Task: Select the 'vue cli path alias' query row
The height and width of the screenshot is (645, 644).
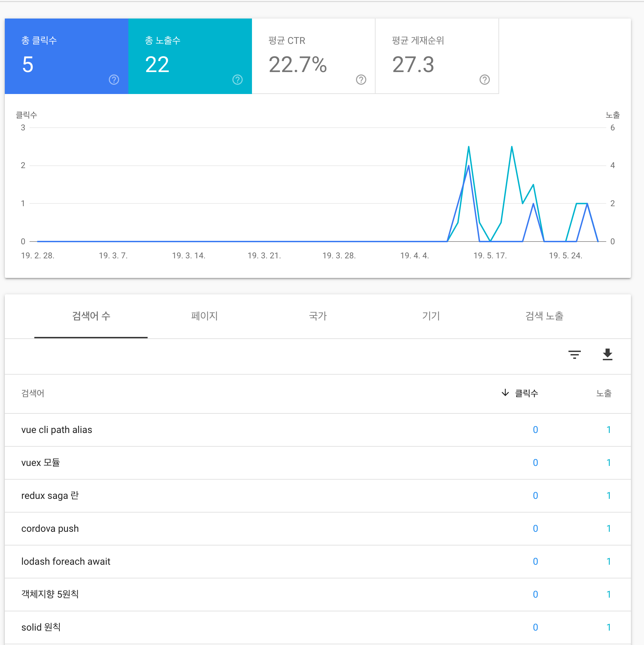Action: click(318, 430)
